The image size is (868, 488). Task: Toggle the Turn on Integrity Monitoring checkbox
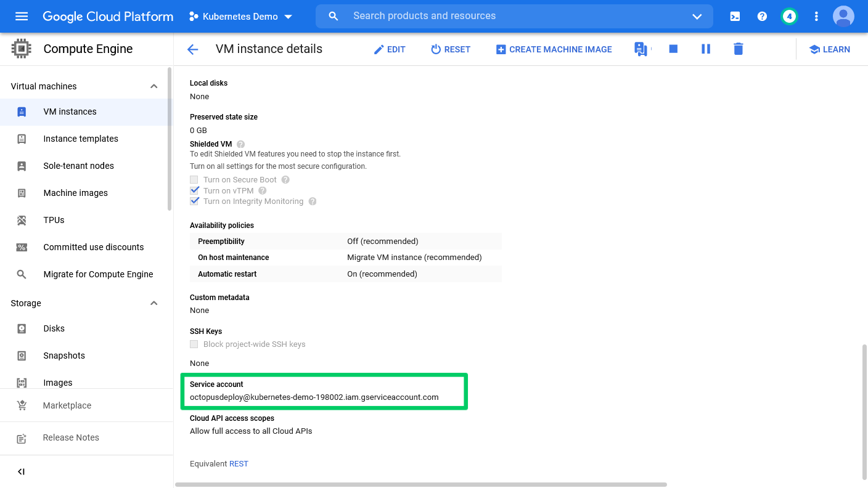pyautogui.click(x=194, y=201)
